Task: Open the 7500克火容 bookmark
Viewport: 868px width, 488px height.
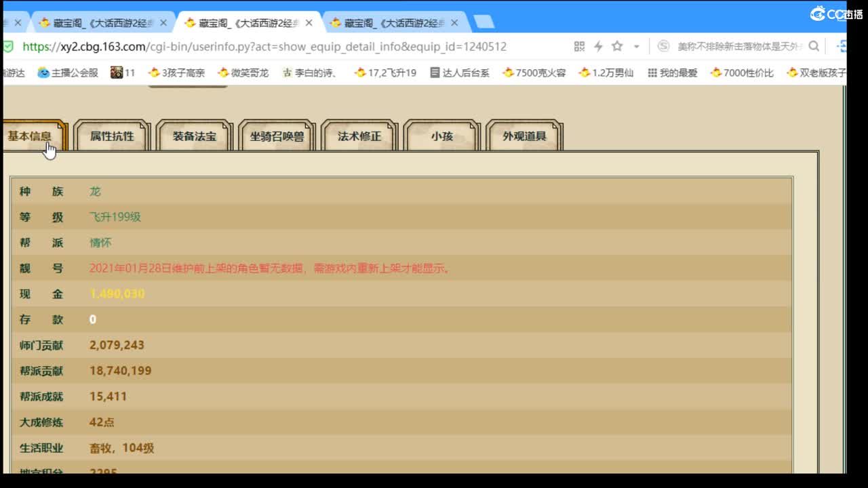Action: click(x=534, y=73)
